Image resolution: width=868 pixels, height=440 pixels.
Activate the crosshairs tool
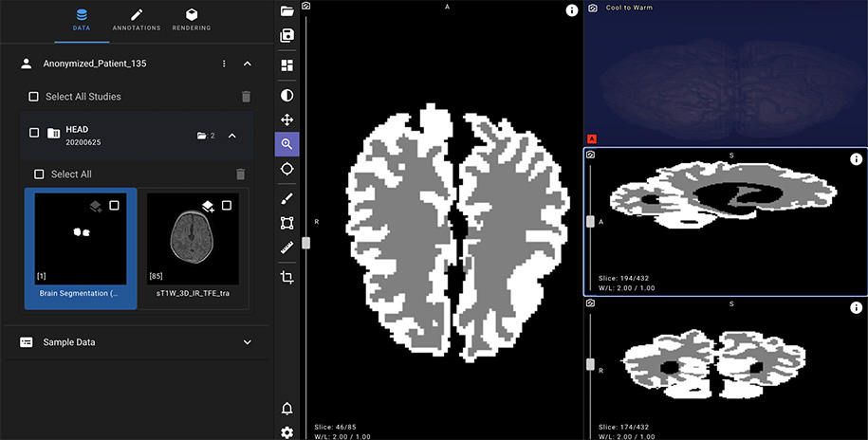coord(286,169)
